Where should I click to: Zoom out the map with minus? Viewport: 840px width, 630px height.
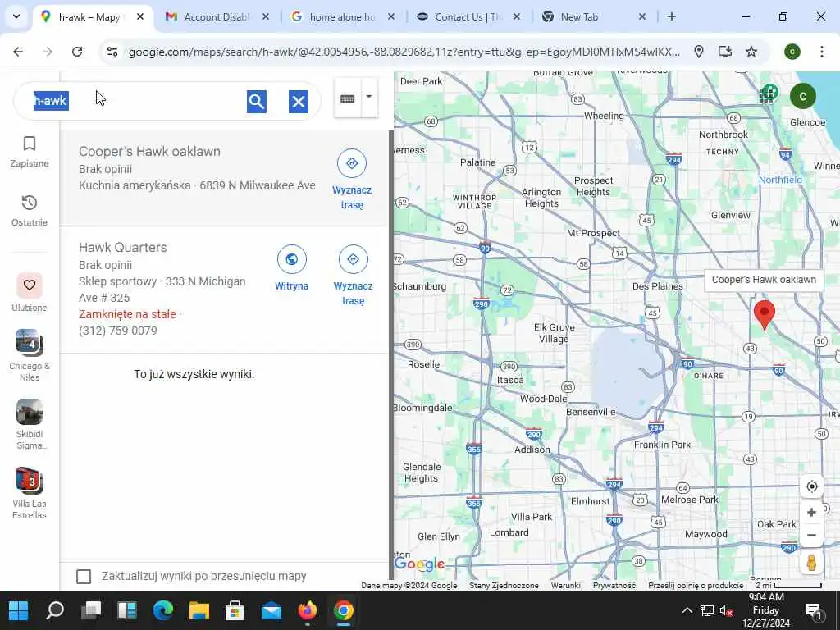(811, 535)
